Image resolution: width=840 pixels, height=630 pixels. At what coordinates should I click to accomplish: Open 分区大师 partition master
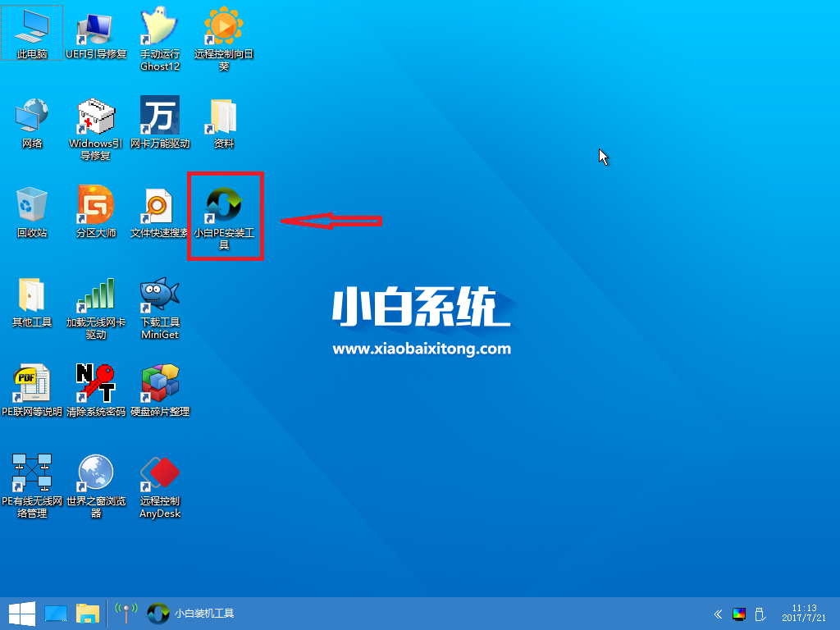(x=96, y=207)
